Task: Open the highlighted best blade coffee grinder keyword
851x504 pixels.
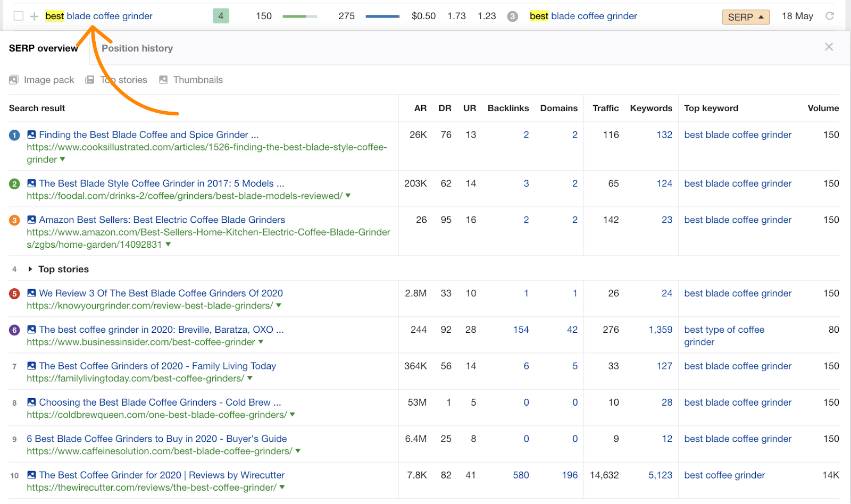Action: click(x=98, y=16)
